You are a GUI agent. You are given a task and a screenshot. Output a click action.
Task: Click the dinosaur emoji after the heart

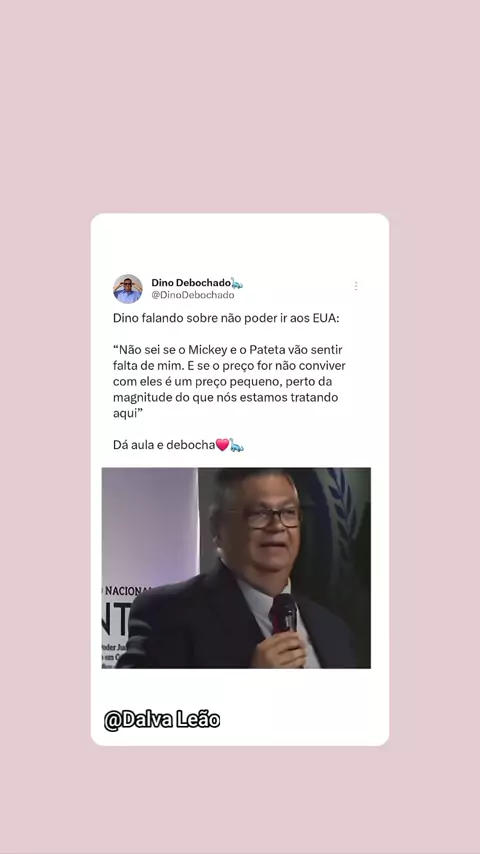coord(236,445)
